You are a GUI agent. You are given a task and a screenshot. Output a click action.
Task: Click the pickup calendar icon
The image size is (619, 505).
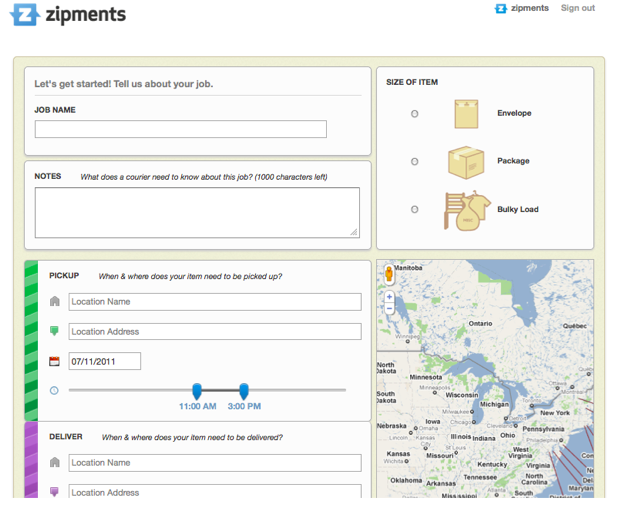(54, 361)
